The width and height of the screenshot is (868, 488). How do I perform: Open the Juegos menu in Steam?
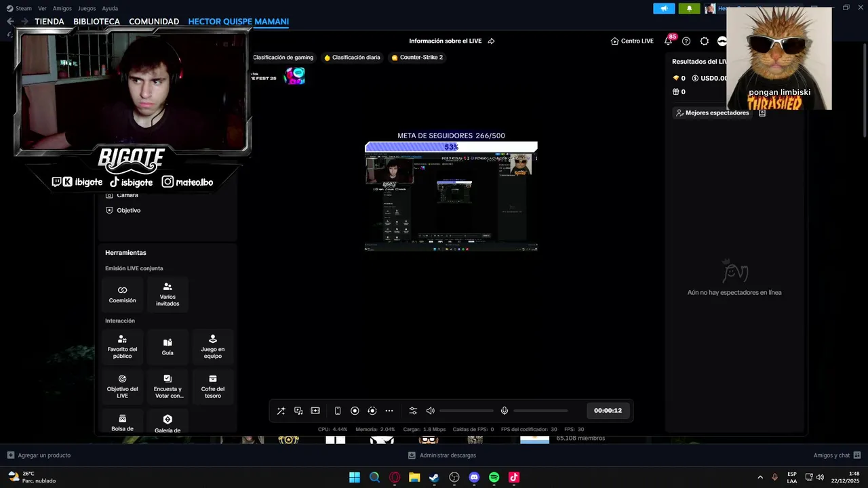(x=87, y=8)
